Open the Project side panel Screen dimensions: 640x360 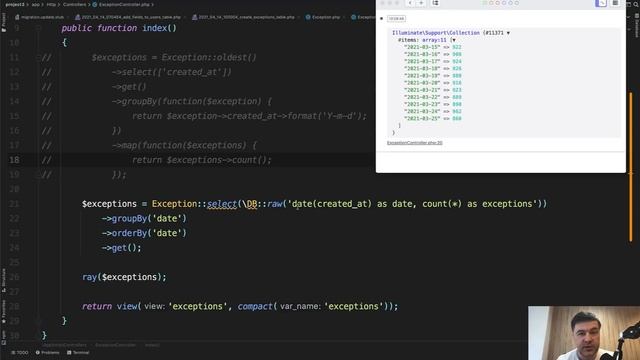tap(4, 22)
